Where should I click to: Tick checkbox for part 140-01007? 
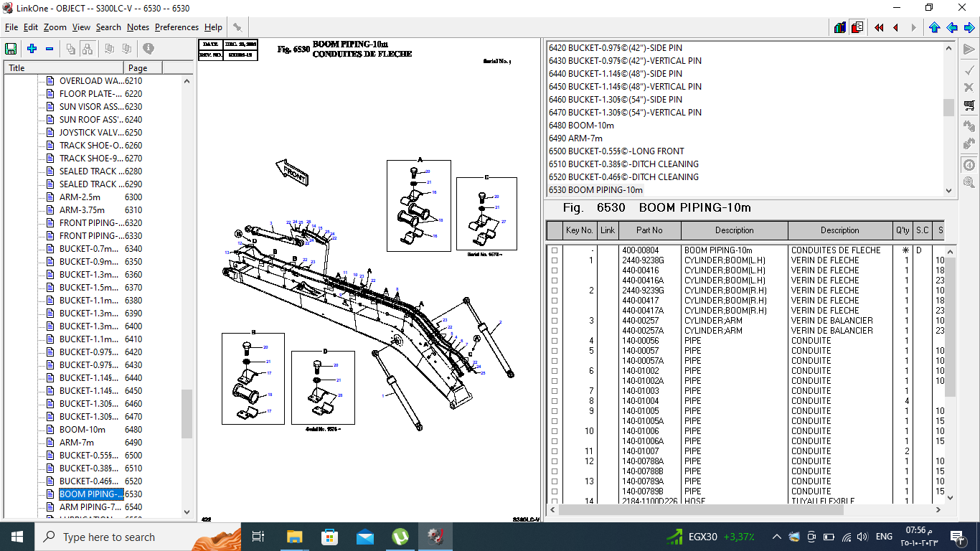554,451
